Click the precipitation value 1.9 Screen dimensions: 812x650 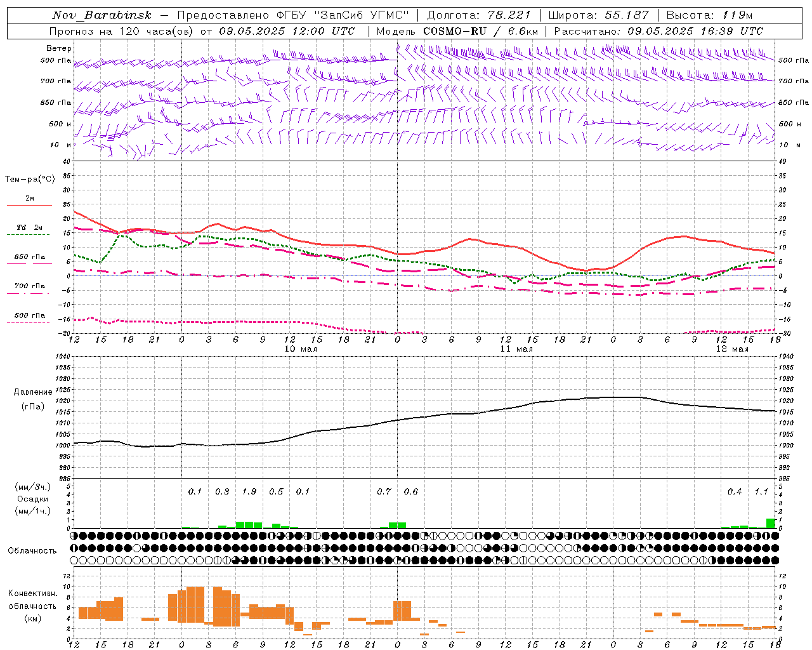click(249, 491)
